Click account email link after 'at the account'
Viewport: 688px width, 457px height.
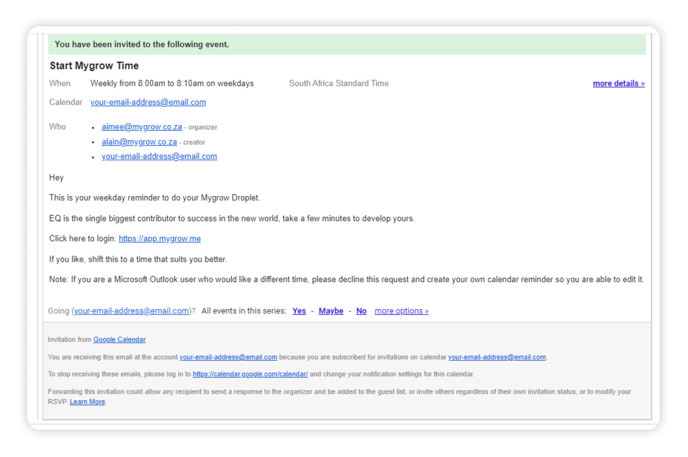228,357
